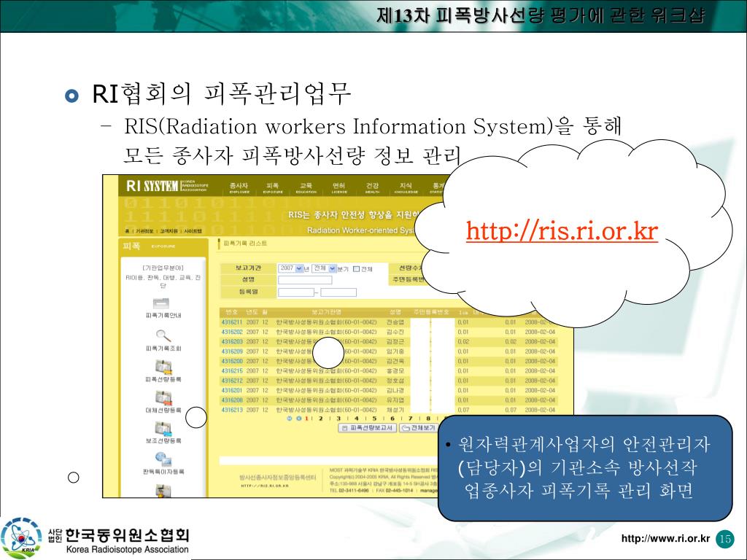Open the 피폭 (Exposure) menu
The width and height of the screenshot is (747, 560).
point(273,187)
